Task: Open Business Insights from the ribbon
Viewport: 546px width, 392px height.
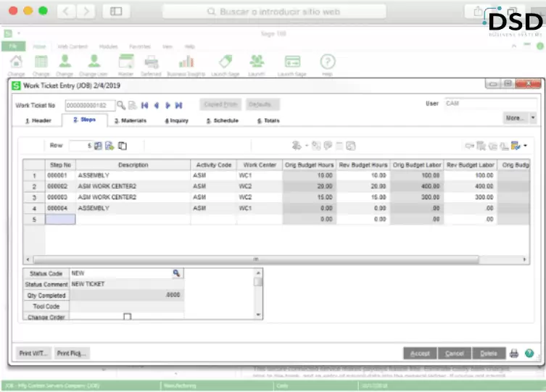Action: 186,62
